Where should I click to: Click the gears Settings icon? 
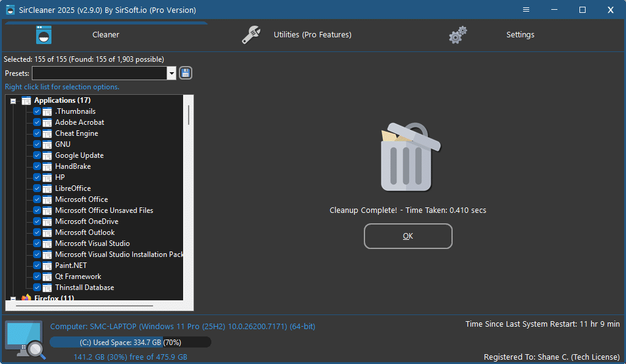[458, 35]
